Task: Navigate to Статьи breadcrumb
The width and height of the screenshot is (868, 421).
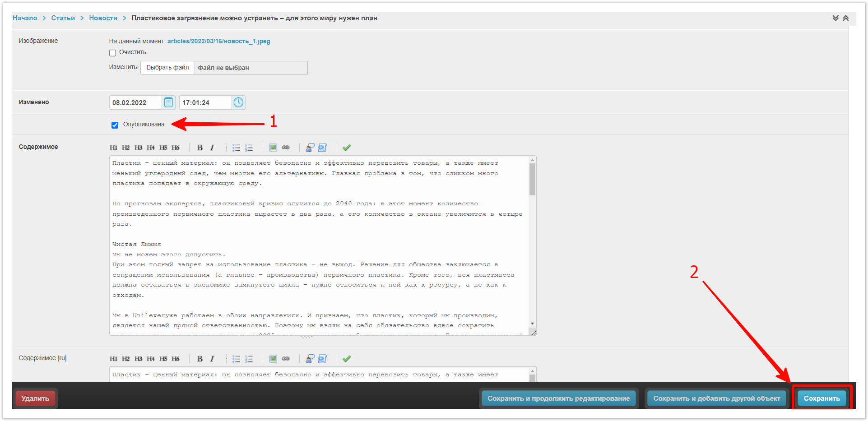Action: [x=63, y=18]
